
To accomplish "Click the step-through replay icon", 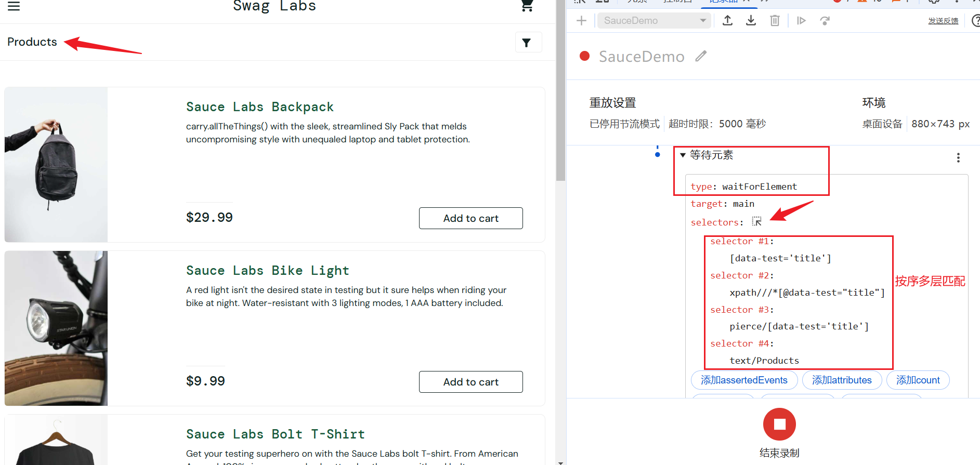I will coord(825,21).
